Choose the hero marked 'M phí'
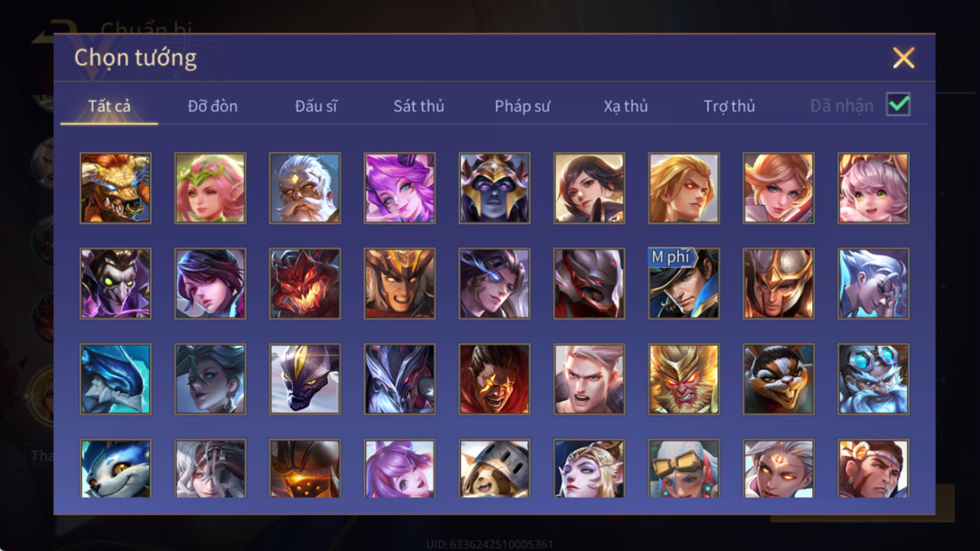The image size is (980, 551). pyautogui.click(x=683, y=283)
